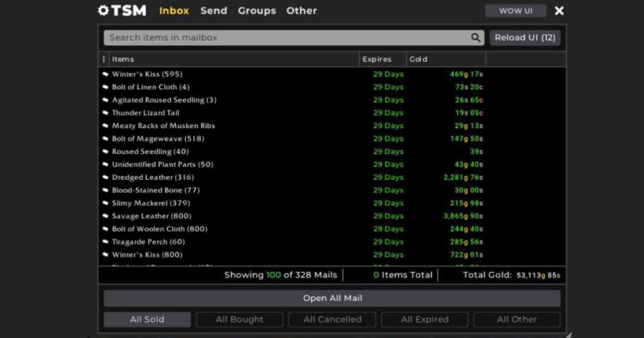Sort mails by the Gold column header
The image size is (644, 338).
coord(418,59)
